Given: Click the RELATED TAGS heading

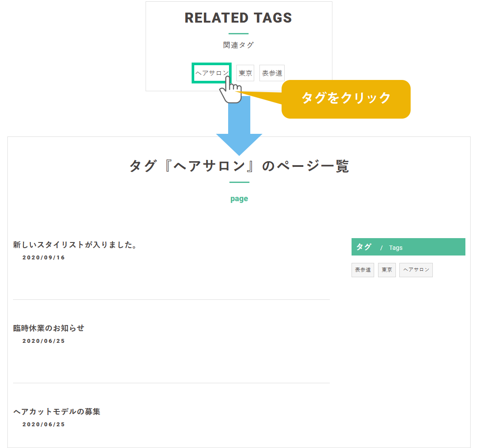Looking at the screenshot, I should (x=238, y=18).
